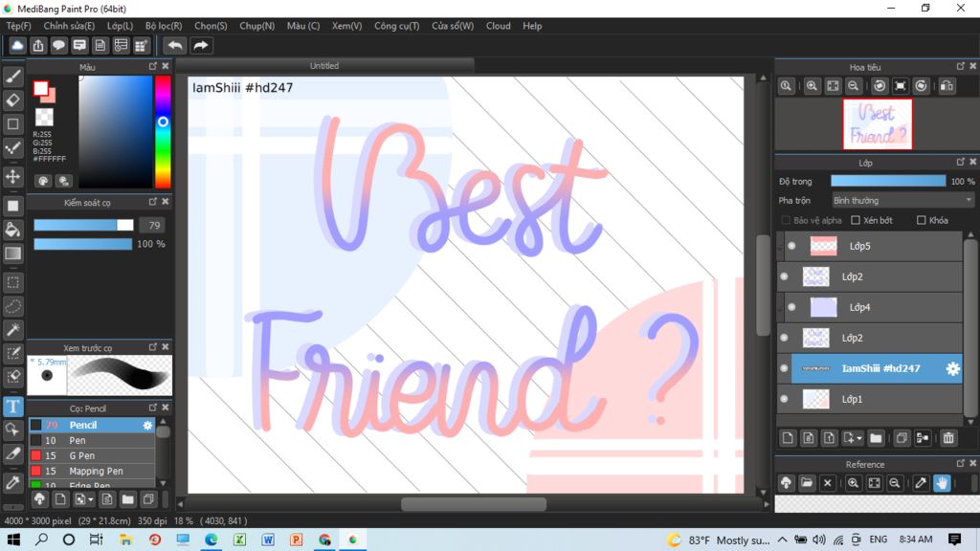Hide the Lớp5 layer
The height and width of the screenshot is (551, 980).
tap(791, 246)
